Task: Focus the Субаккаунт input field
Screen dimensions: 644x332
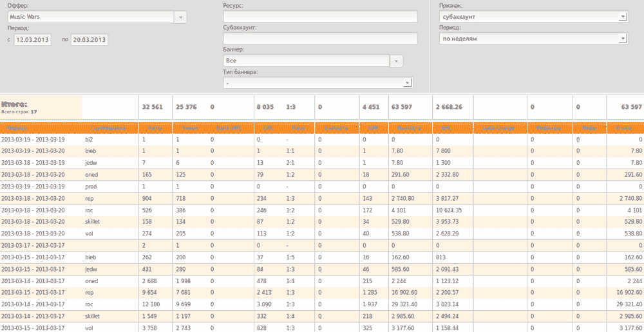Action: click(320, 39)
